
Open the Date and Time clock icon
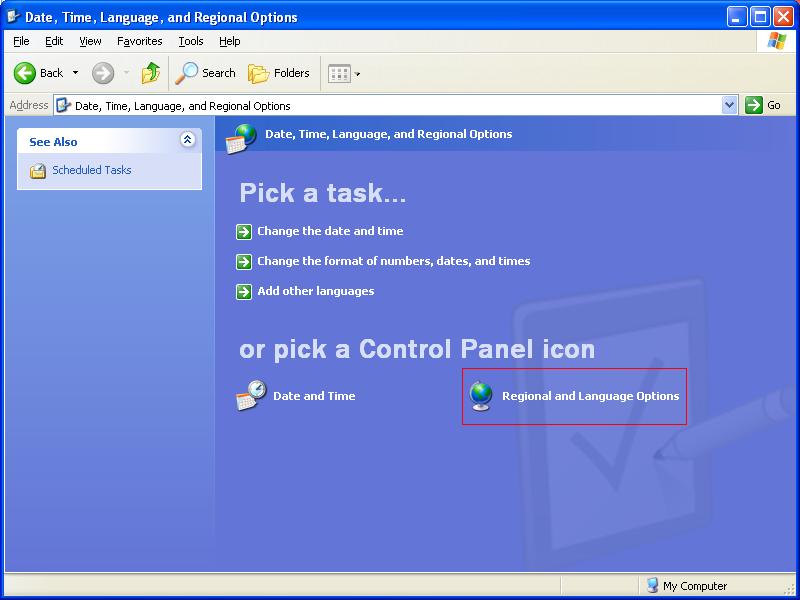[251, 395]
